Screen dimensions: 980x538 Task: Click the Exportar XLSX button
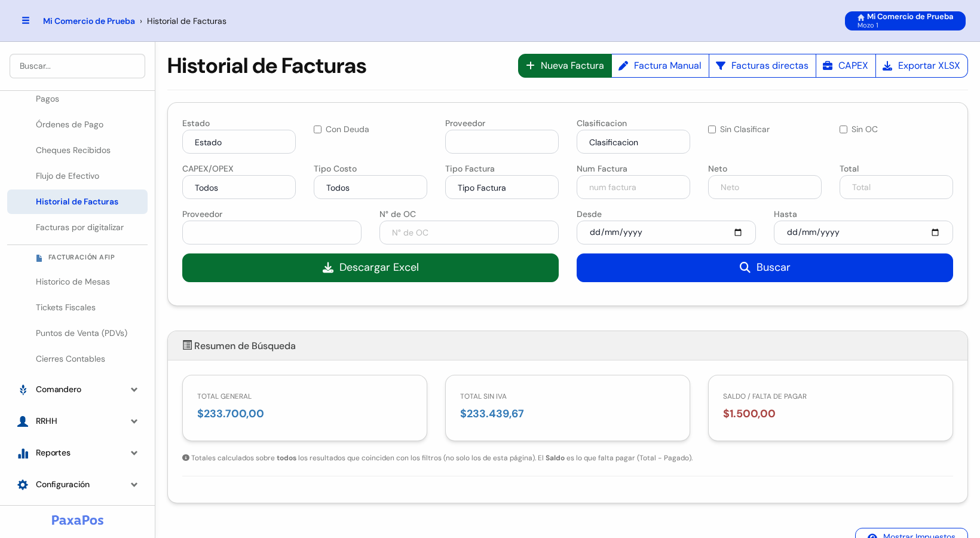pos(922,66)
